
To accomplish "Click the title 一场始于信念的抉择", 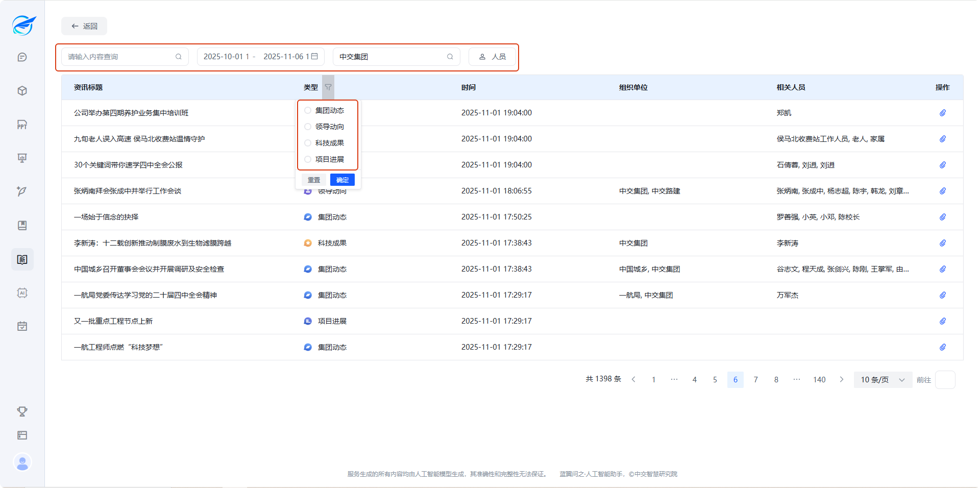I will click(106, 217).
